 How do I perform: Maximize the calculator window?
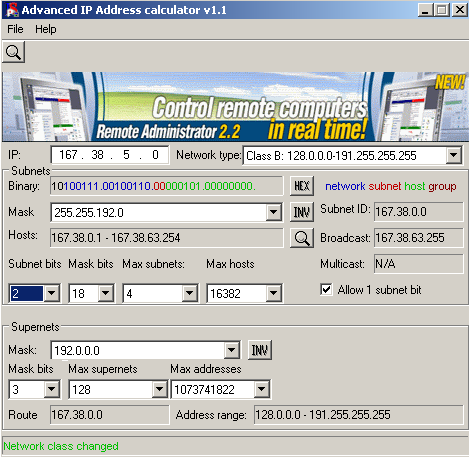pos(442,10)
